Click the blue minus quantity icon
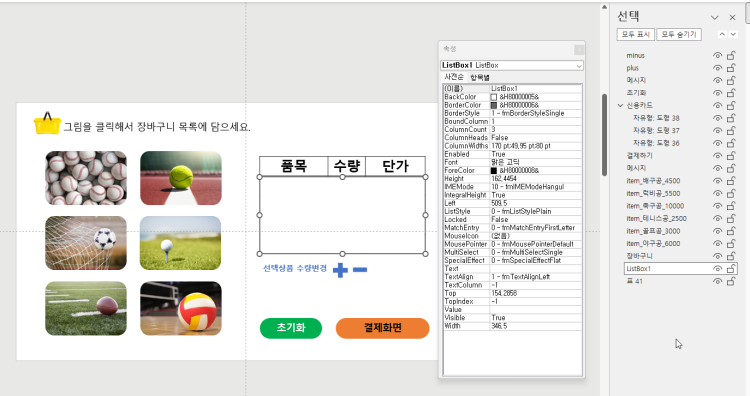Screen dimensions: 750x396 (360, 270)
